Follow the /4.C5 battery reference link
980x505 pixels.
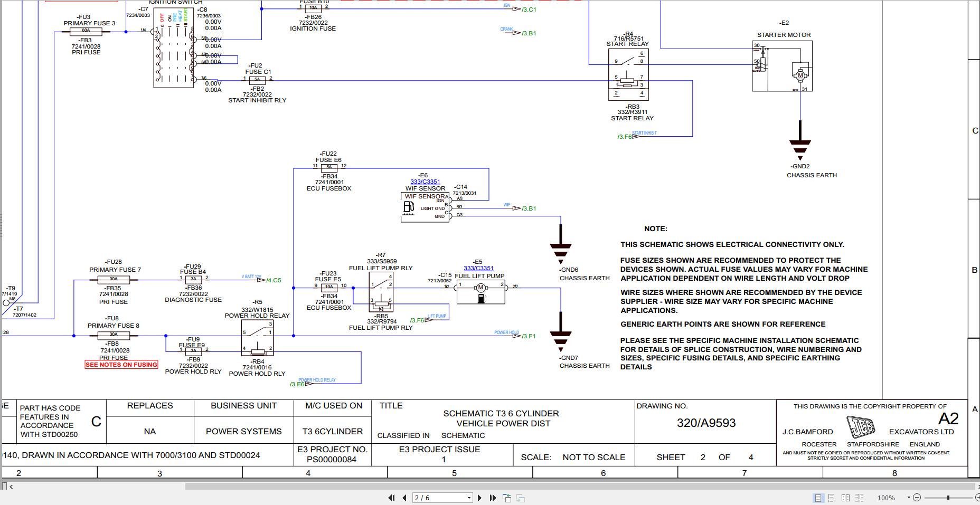pos(273,280)
